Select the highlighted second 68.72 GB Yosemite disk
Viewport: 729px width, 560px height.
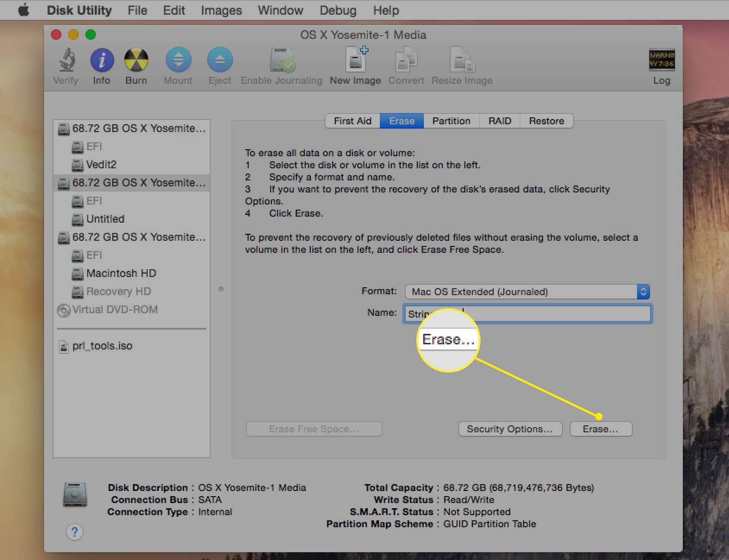click(x=132, y=182)
